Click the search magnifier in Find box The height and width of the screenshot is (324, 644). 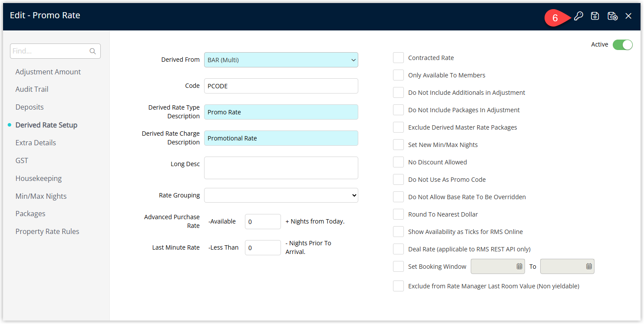point(92,51)
